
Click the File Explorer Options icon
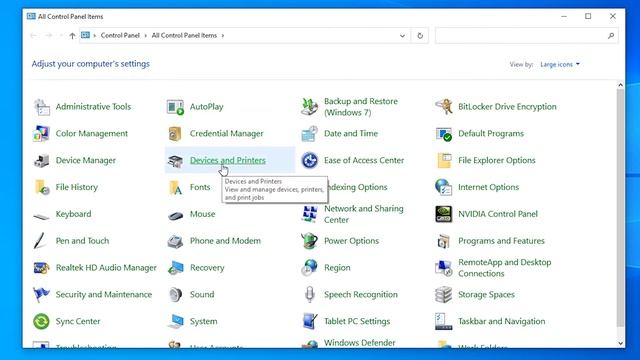[444, 161]
